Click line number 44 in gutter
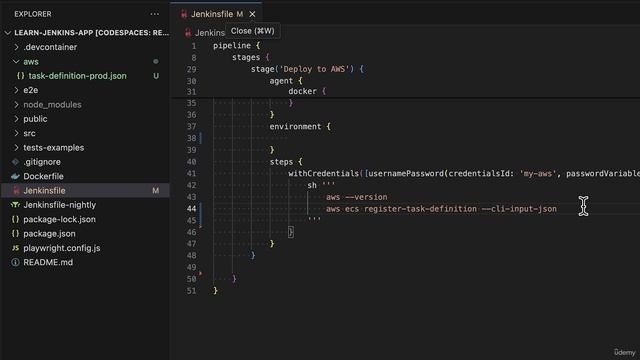 coord(191,209)
